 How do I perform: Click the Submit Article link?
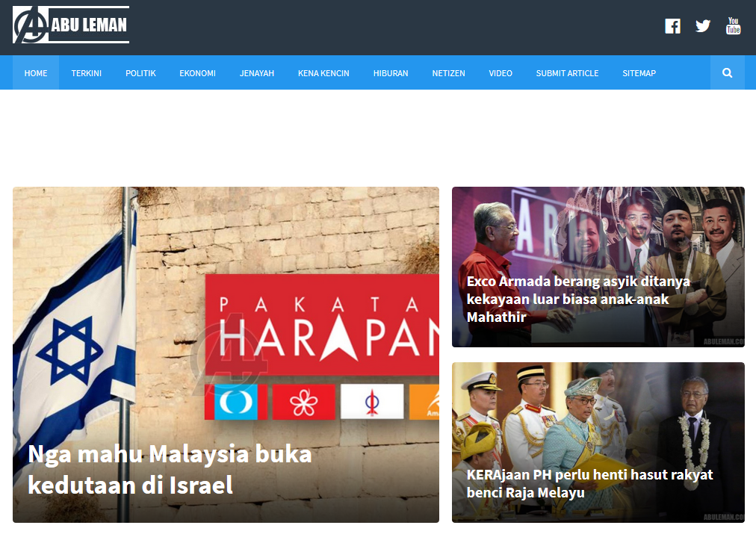[x=567, y=73]
